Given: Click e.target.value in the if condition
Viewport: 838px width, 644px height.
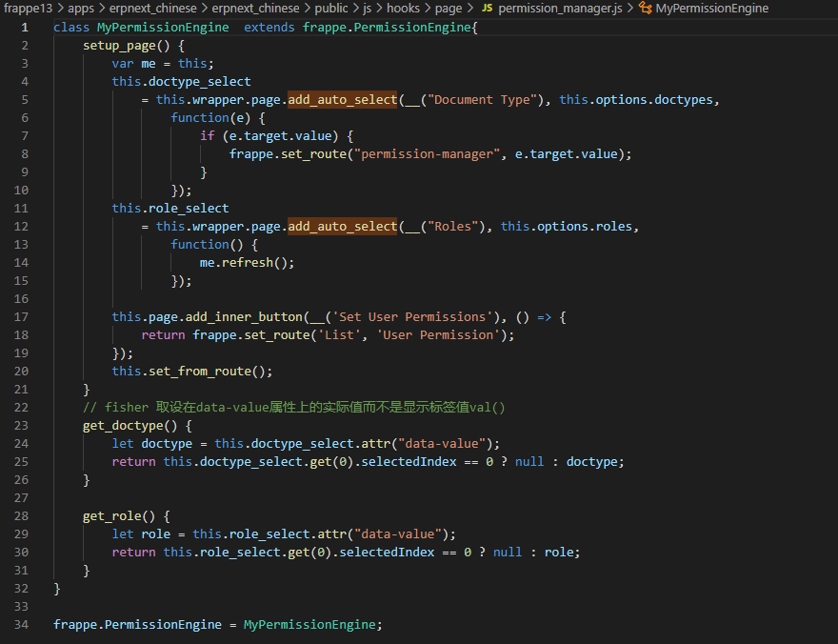Looking at the screenshot, I should click(280, 136).
